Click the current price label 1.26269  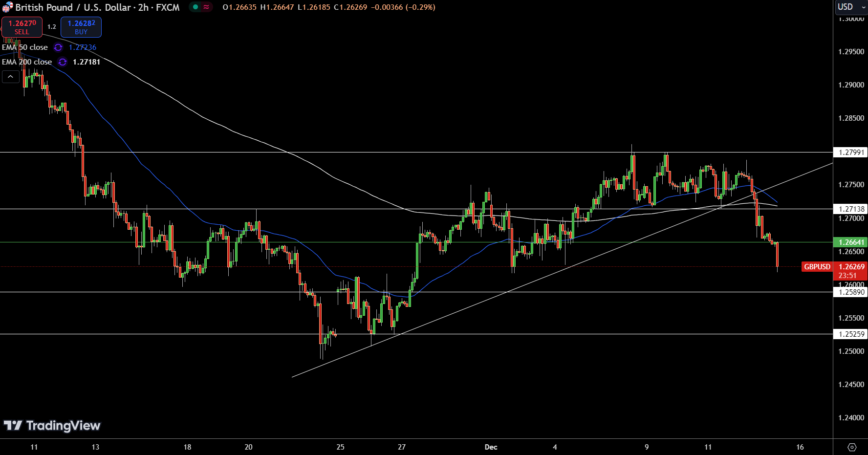(851, 267)
